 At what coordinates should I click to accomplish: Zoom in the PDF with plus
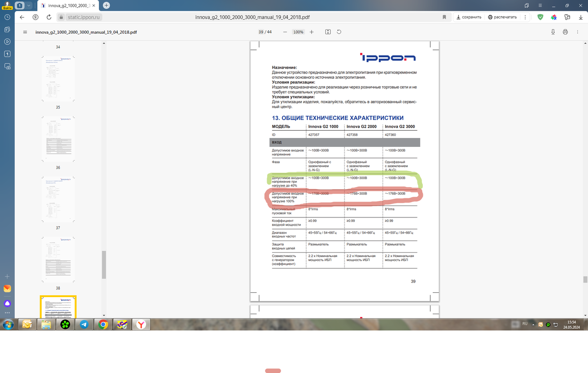[312, 32]
